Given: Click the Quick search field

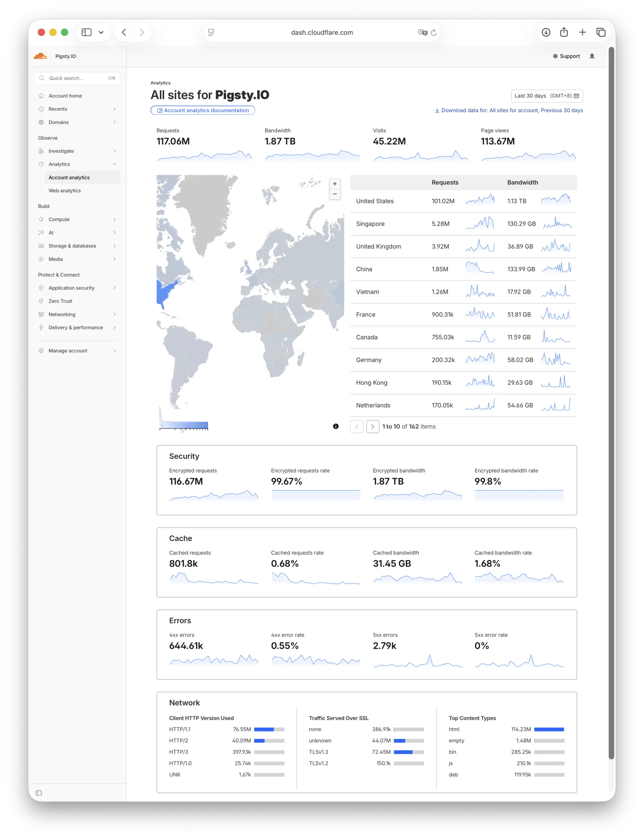Looking at the screenshot, I should coord(77,78).
